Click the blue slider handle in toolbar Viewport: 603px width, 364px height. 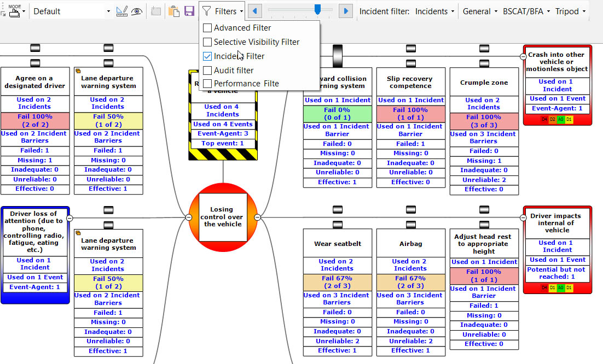(x=317, y=9)
